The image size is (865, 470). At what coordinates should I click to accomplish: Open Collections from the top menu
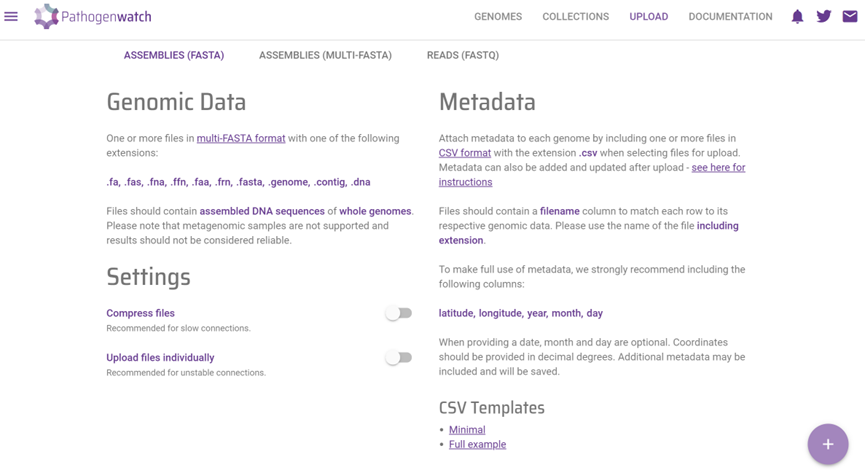(575, 17)
